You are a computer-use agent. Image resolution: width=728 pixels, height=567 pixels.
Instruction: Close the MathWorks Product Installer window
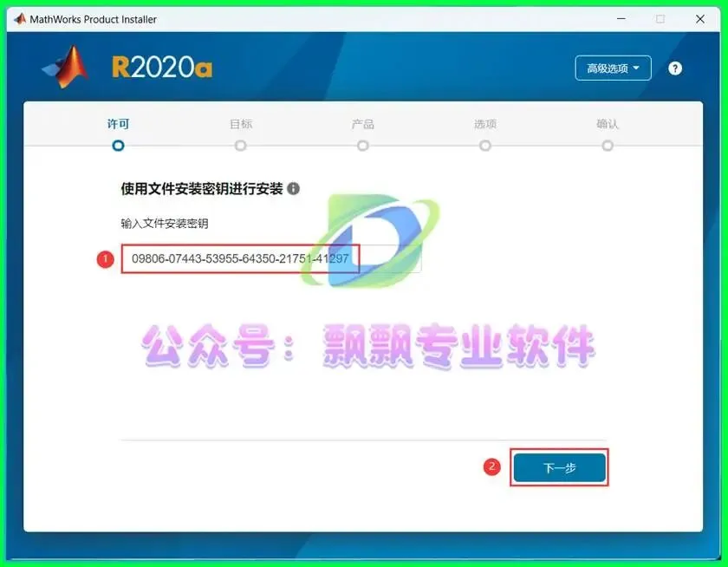pyautogui.click(x=700, y=19)
